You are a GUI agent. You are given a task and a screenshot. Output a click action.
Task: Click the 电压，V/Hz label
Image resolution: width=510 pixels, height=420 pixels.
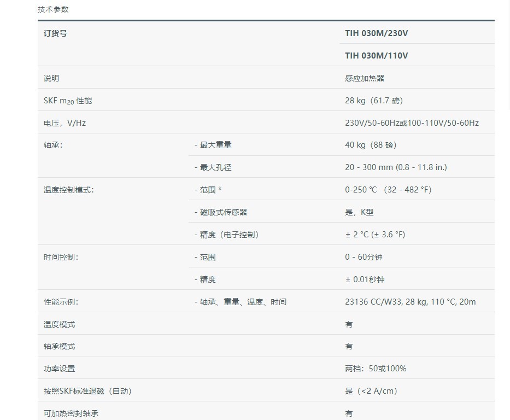(x=65, y=123)
